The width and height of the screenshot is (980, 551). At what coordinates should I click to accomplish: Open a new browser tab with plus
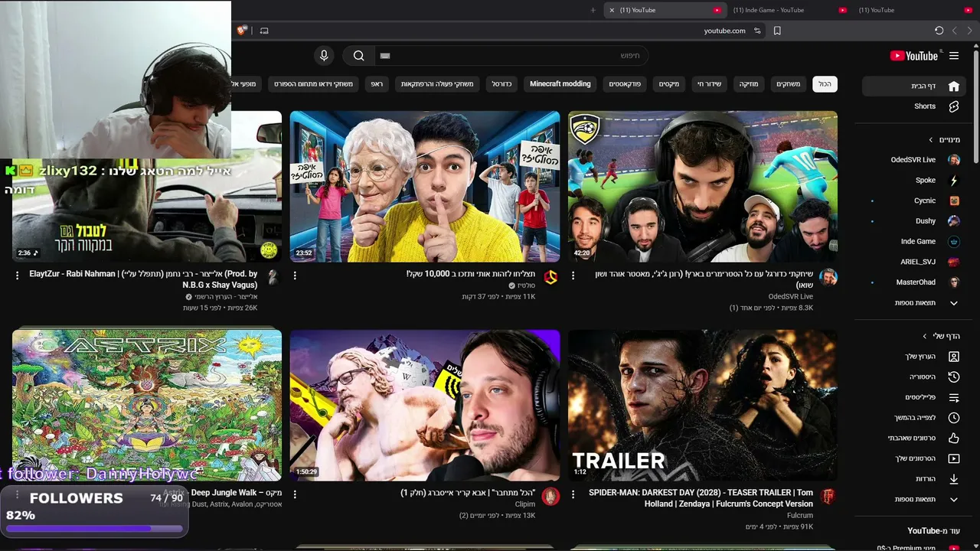593,10
